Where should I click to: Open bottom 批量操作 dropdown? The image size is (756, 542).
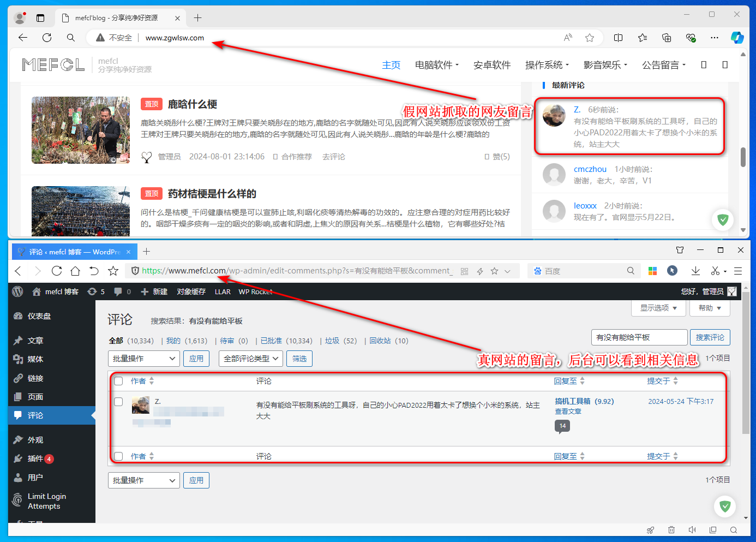(x=144, y=480)
